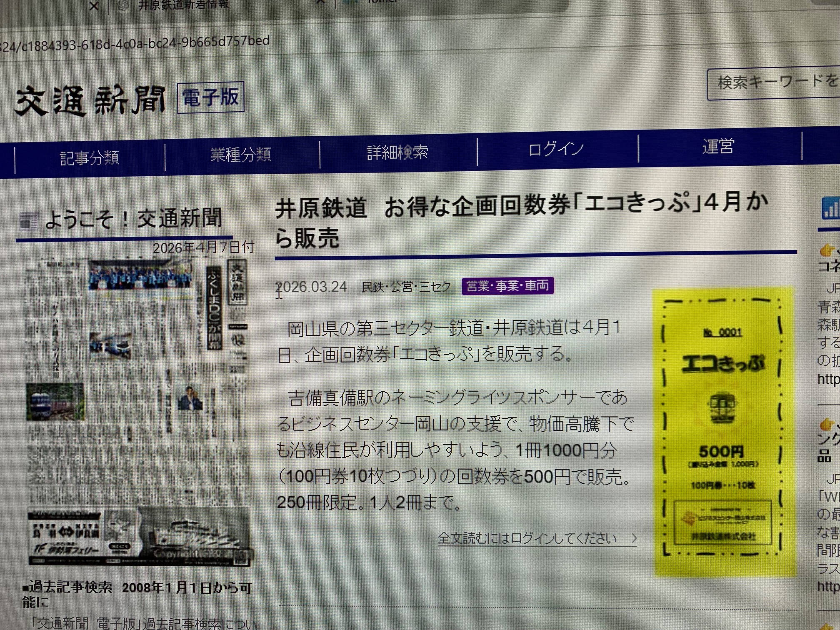Go to 詳細検索 in the navigation bar
This screenshot has height=630, width=840.
click(397, 152)
